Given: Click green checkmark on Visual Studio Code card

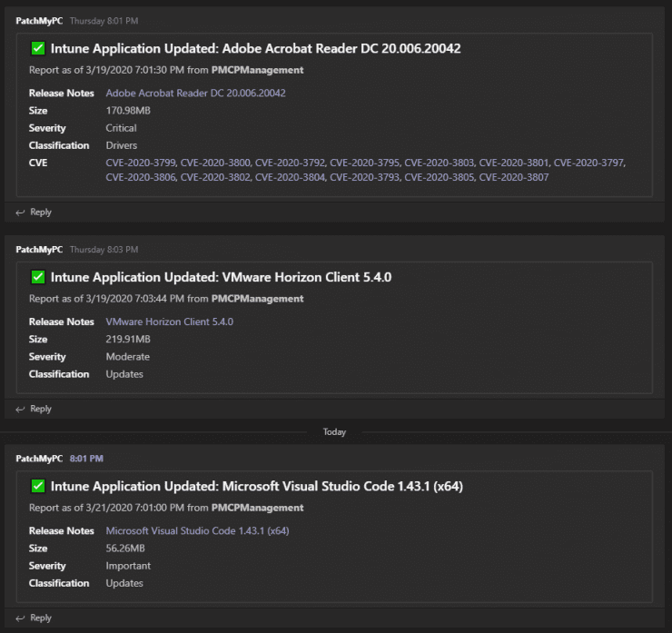Looking at the screenshot, I should (x=38, y=487).
